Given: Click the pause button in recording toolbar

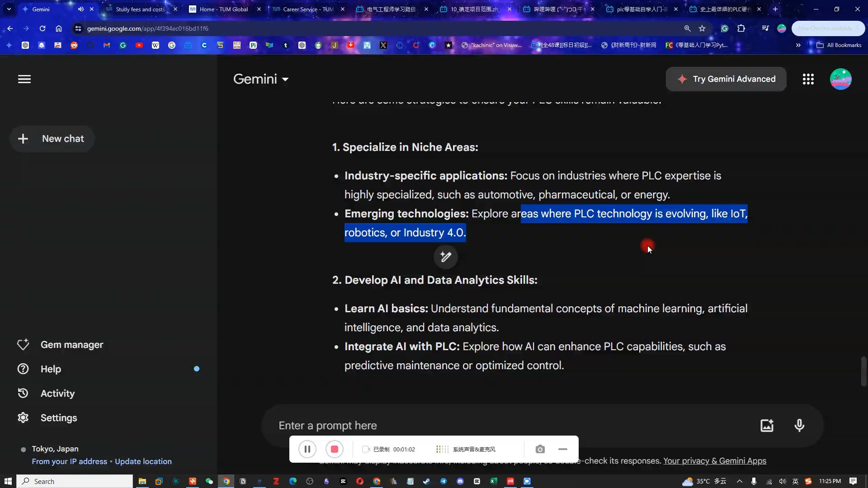Looking at the screenshot, I should [x=307, y=449].
